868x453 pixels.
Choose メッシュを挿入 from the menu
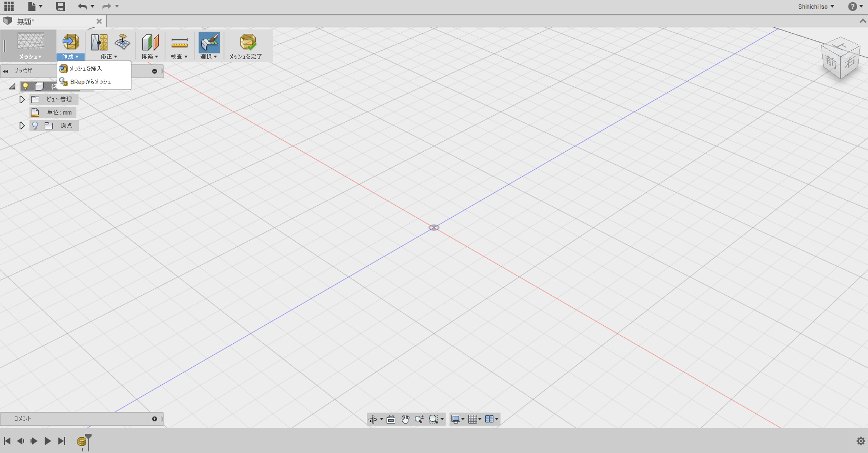coord(94,69)
